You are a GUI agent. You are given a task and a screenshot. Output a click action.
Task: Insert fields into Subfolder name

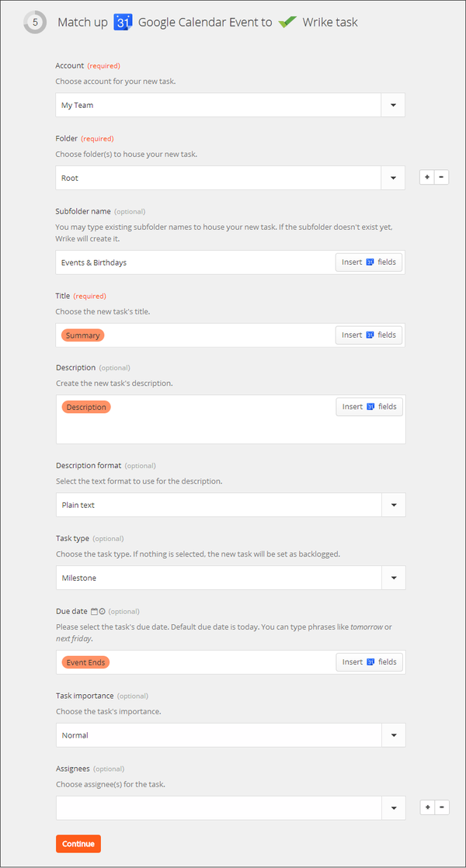pos(369,262)
